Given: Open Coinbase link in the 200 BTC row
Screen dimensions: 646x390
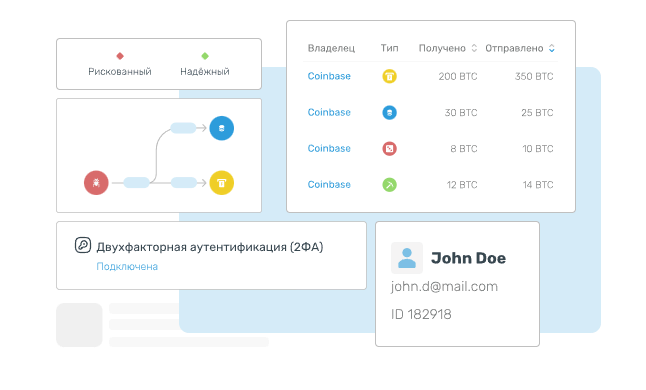Looking at the screenshot, I should pyautogui.click(x=329, y=76).
